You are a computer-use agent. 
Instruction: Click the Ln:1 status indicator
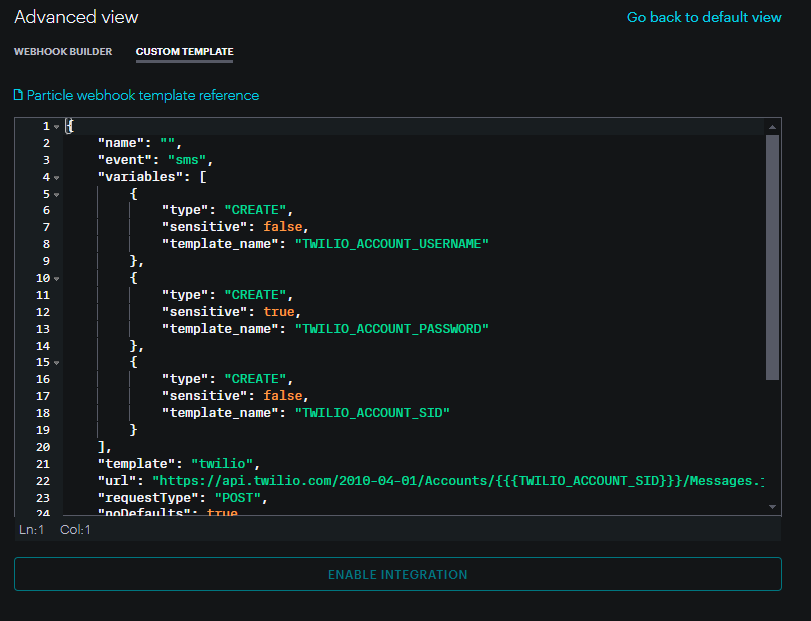click(x=31, y=530)
